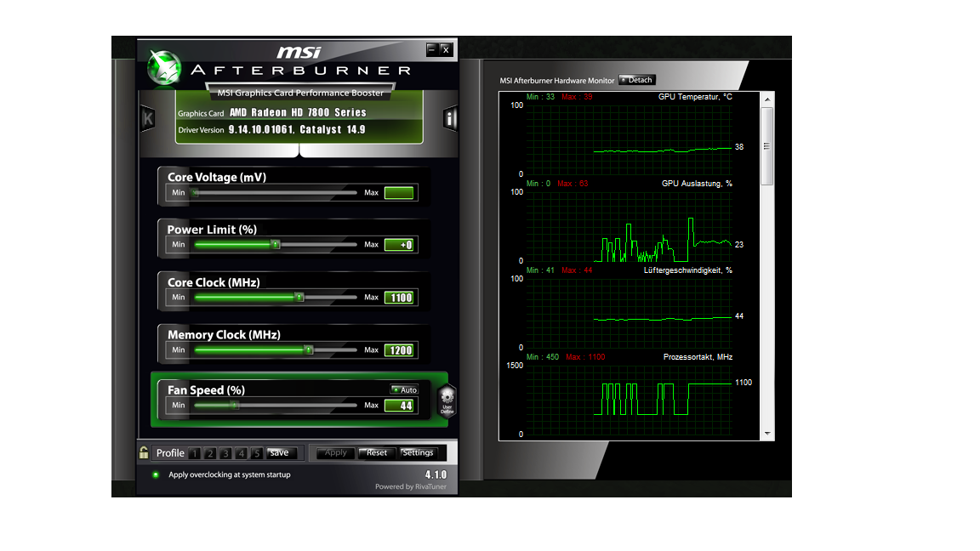The image size is (980, 551).
Task: Click the Core Clock slider handle
Action: coord(299,298)
